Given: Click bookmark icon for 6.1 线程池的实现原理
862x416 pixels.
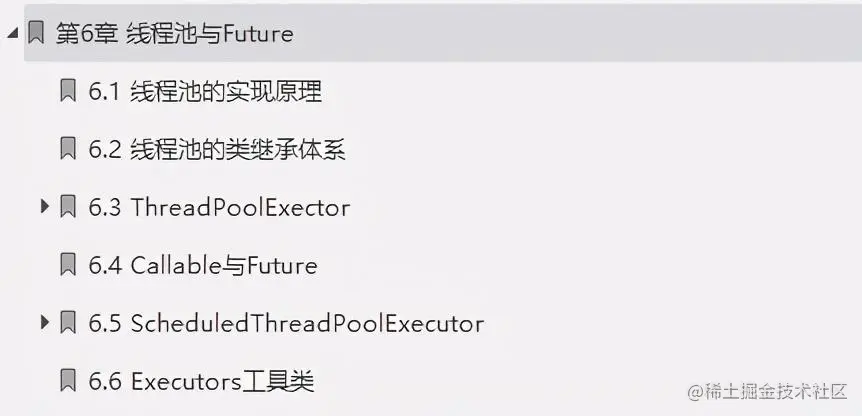Looking at the screenshot, I should pos(68,91).
